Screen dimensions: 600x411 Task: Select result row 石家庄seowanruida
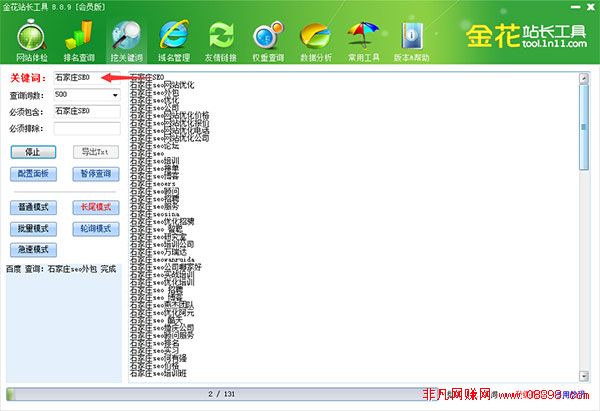162,259
